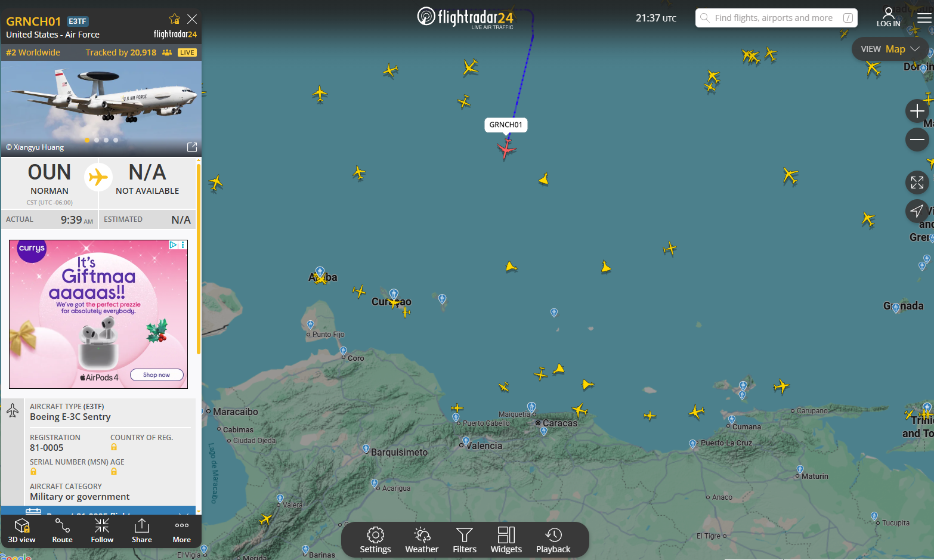Screen dimensions: 934x560
Task: Click the airport pin at Punto Fijo
Action: click(310, 324)
